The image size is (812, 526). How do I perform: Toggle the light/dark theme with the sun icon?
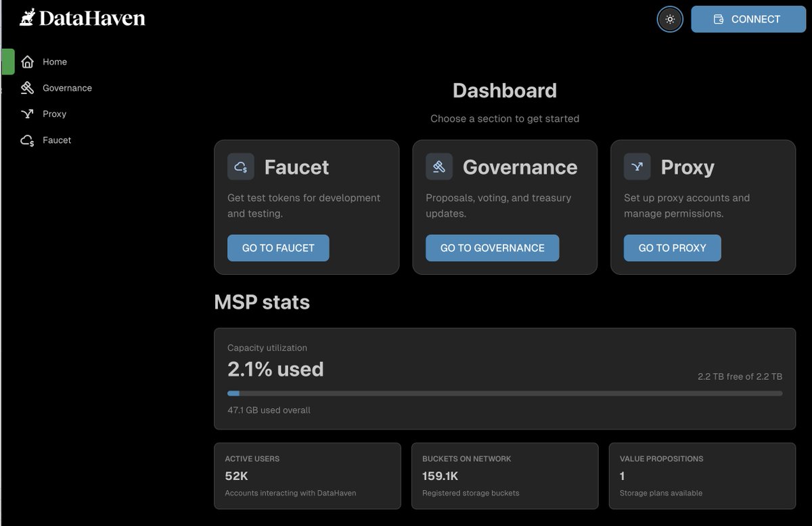pyautogui.click(x=670, y=19)
